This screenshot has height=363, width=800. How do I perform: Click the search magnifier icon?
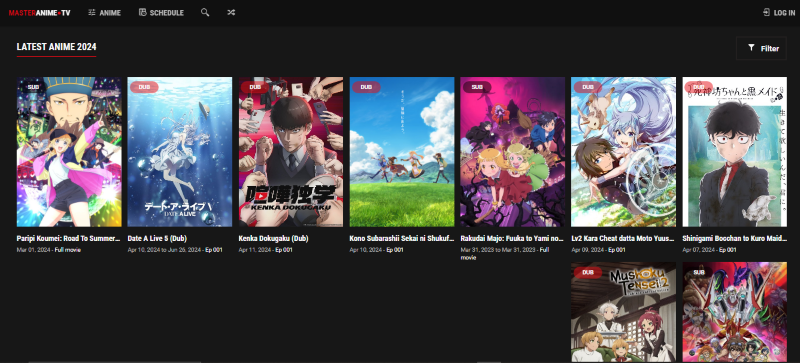[205, 13]
